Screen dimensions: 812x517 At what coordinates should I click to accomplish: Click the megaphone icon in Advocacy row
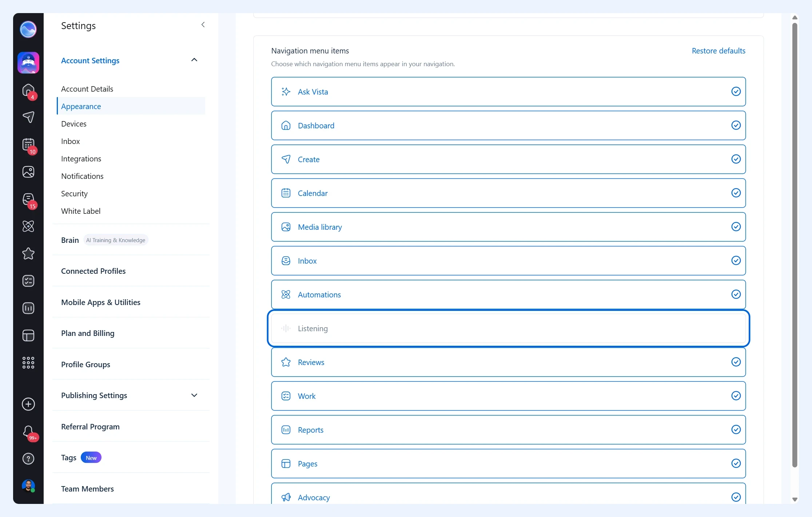coord(286,497)
